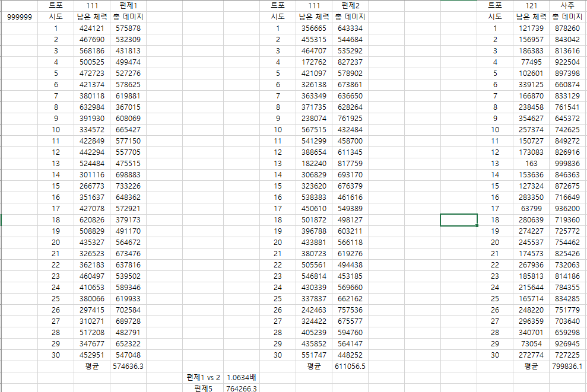This screenshot has width=587, height=392.
Task: Click the cell containing 379173
Action: 128,219
